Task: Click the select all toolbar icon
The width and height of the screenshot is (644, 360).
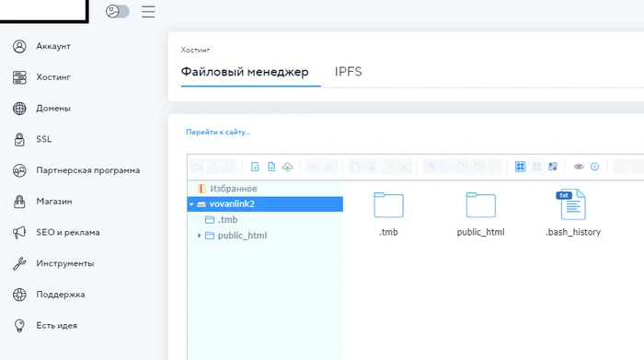Action: (520, 167)
